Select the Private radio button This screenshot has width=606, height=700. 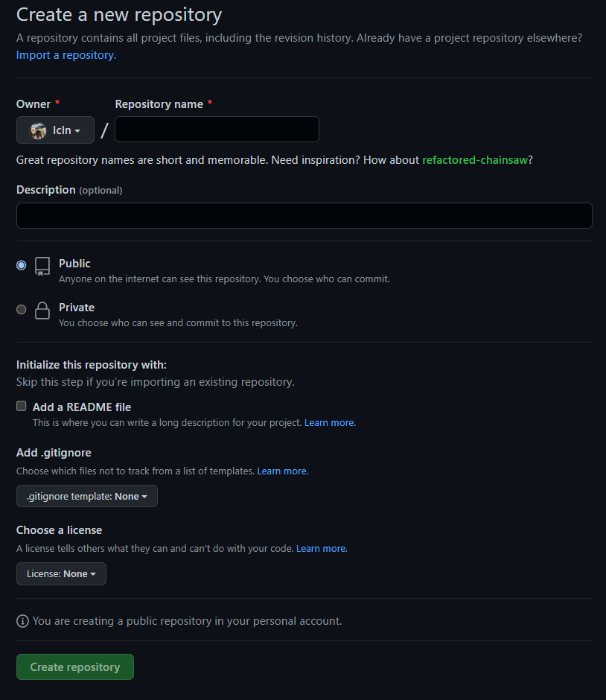[21, 309]
